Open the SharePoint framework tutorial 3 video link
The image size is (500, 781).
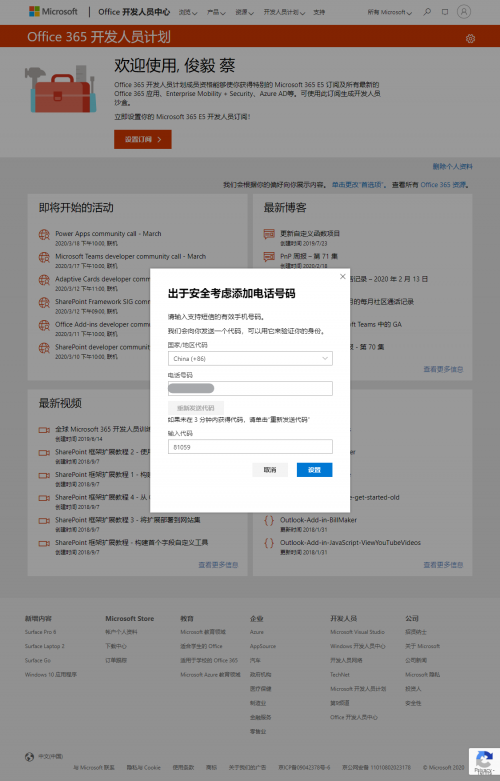click(127, 520)
